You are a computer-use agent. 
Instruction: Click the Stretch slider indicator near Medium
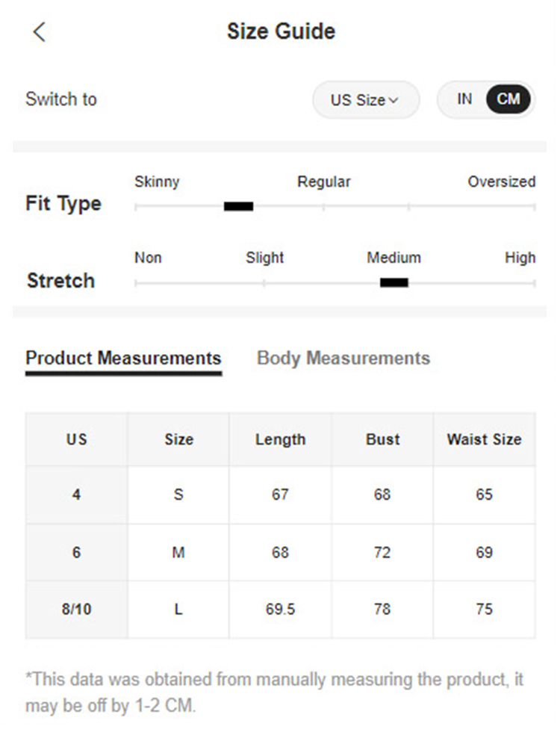tap(394, 282)
